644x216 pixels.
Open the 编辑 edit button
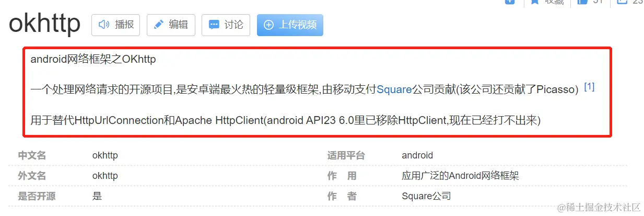(171, 25)
